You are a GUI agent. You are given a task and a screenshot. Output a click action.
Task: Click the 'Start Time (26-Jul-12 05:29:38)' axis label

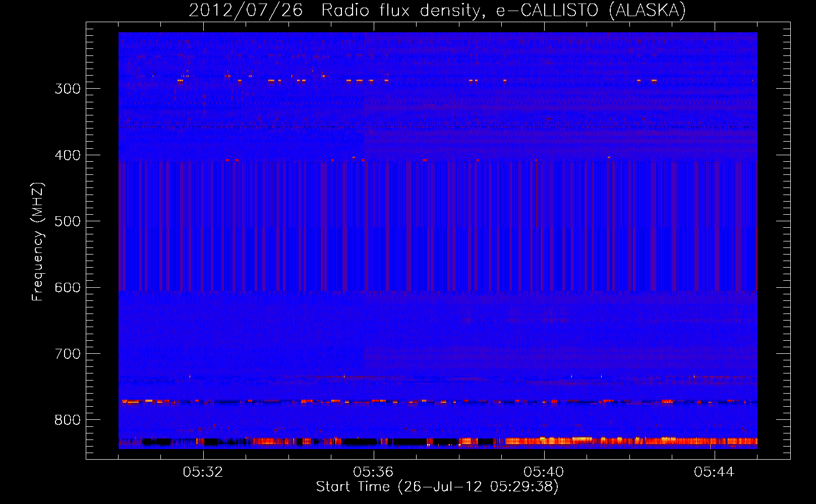437,487
